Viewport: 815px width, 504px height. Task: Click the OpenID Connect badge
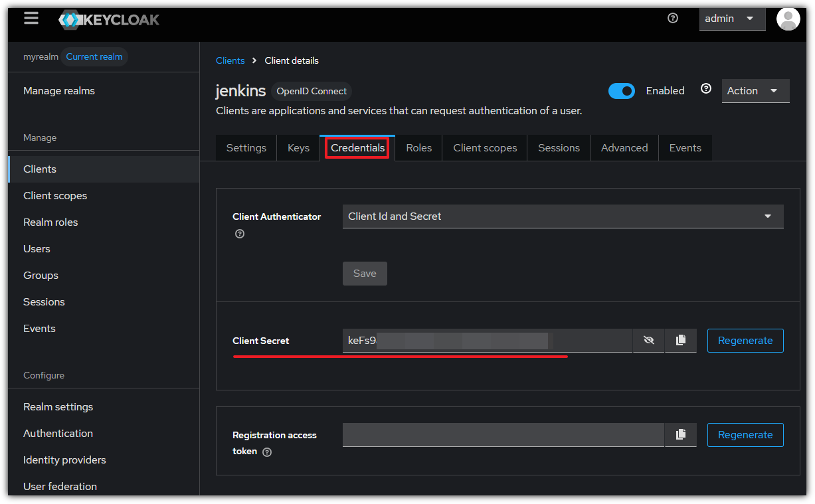click(x=312, y=92)
